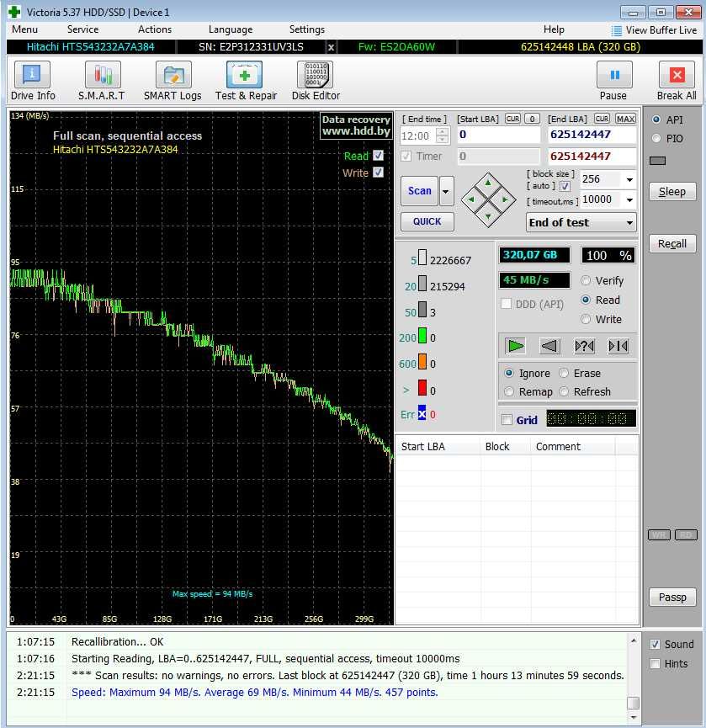Click the CUR button for End LBA
This screenshot has height=728, width=706.
point(602,119)
